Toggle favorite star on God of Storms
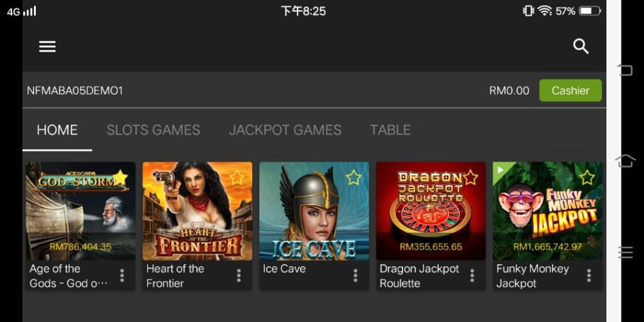Screen dimensions: 644x322 pyautogui.click(x=120, y=177)
